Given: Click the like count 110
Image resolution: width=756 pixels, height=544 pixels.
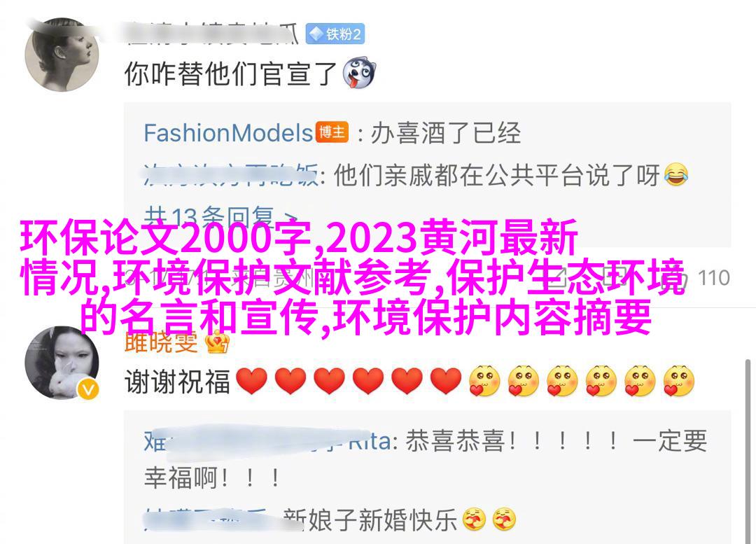Looking at the screenshot, I should (x=713, y=278).
